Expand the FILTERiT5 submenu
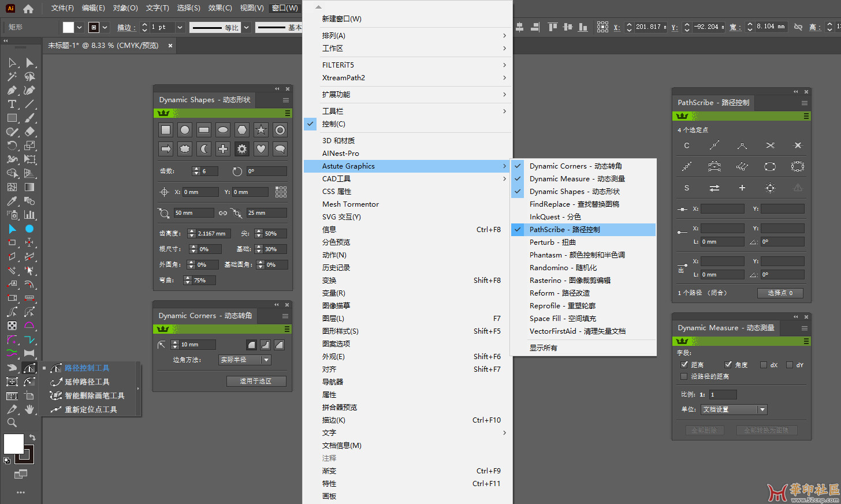Screen dimensions: 841x504 click(407, 65)
